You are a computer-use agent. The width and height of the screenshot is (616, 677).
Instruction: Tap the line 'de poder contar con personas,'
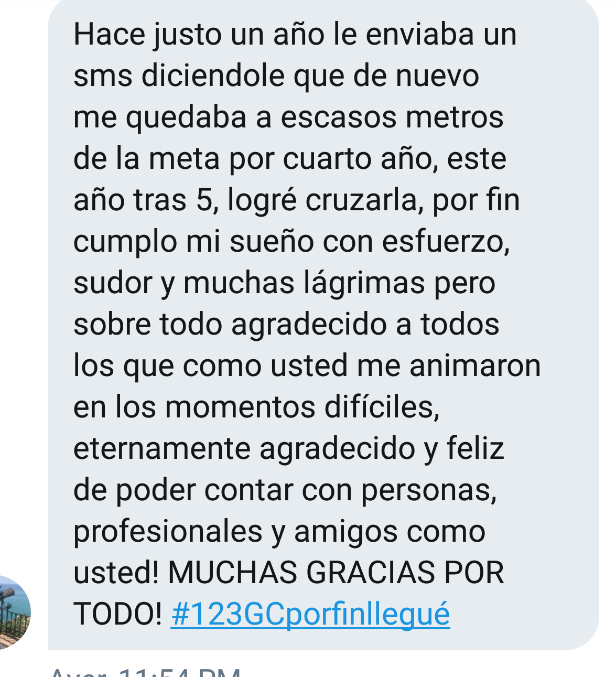(x=285, y=491)
